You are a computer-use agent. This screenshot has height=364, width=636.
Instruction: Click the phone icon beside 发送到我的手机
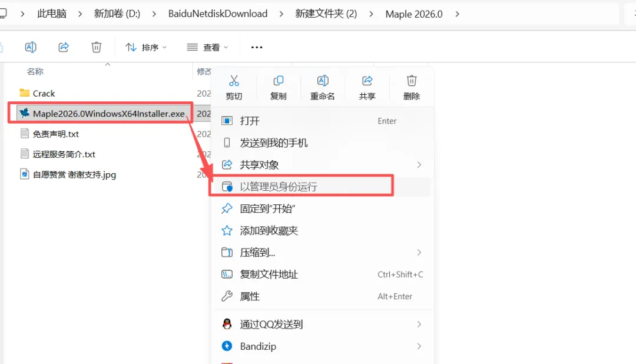(227, 143)
